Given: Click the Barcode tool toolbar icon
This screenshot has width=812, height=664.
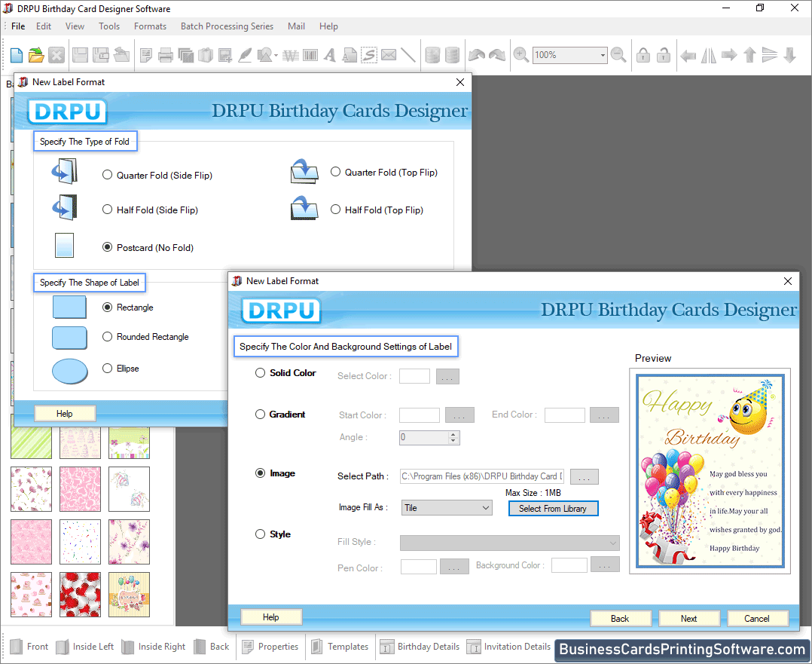Looking at the screenshot, I should 310,55.
